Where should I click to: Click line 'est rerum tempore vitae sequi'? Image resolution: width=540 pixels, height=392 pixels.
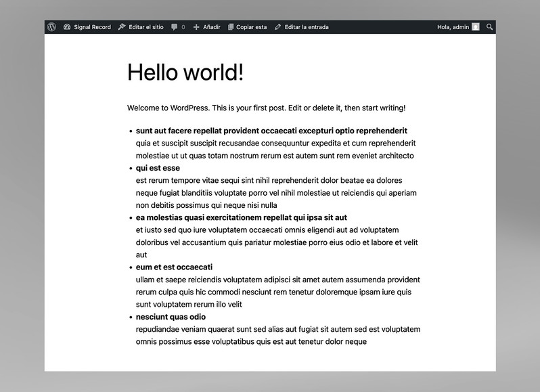point(269,180)
